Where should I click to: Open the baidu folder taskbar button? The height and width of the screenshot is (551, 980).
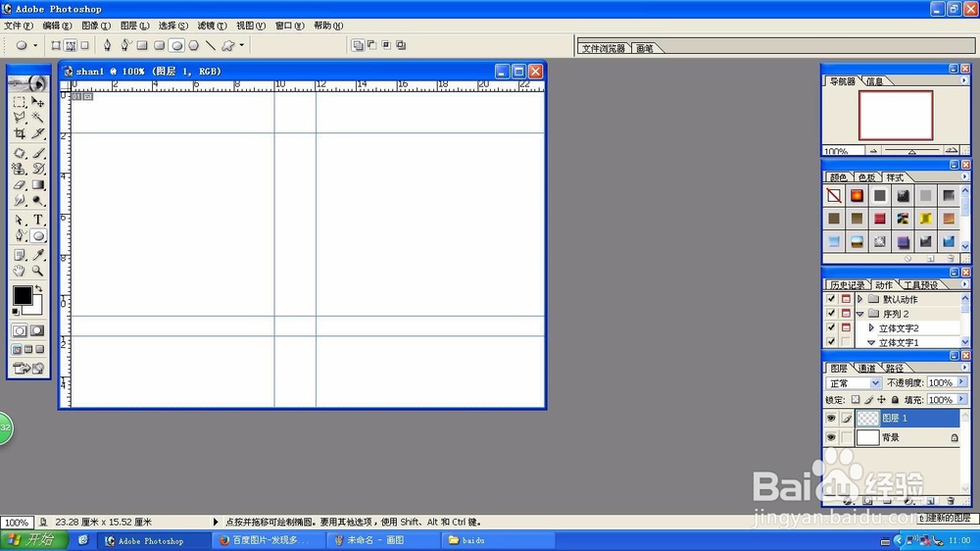click(499, 540)
